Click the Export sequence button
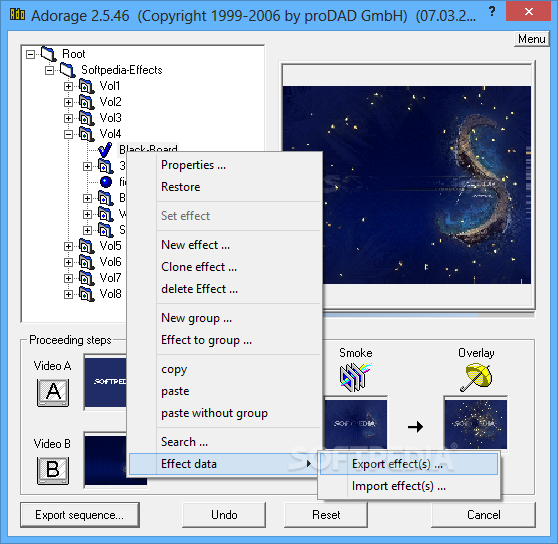 [x=80, y=515]
